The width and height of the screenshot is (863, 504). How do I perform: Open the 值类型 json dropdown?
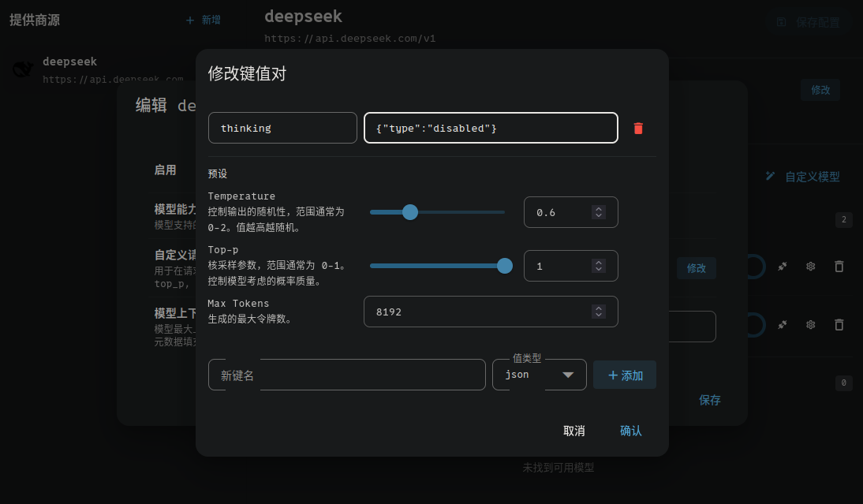540,375
